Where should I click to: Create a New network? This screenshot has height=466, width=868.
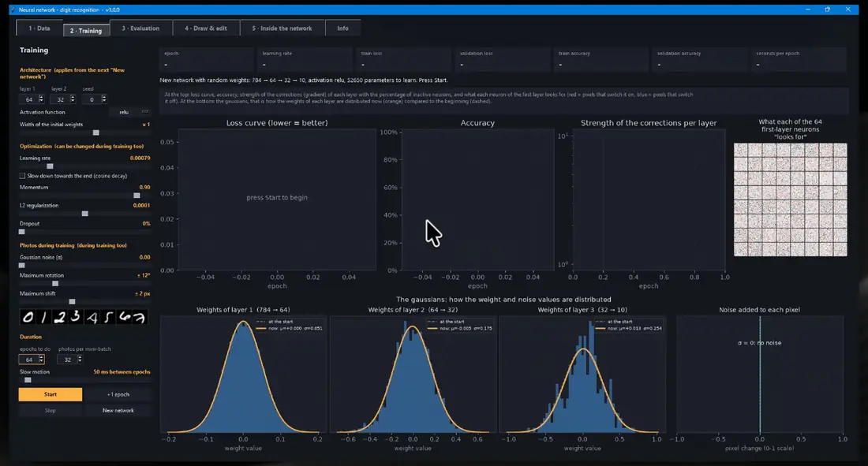pos(118,410)
